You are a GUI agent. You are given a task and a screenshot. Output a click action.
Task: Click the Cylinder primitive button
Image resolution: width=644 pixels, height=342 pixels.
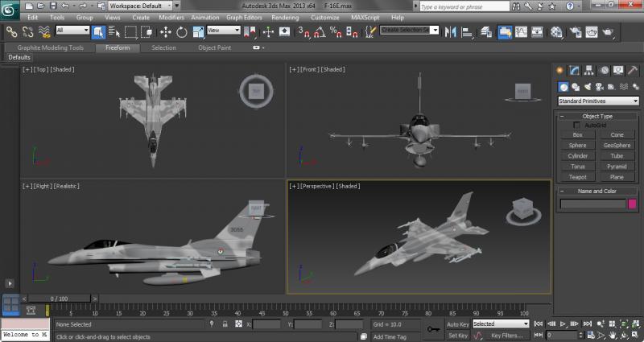577,156
